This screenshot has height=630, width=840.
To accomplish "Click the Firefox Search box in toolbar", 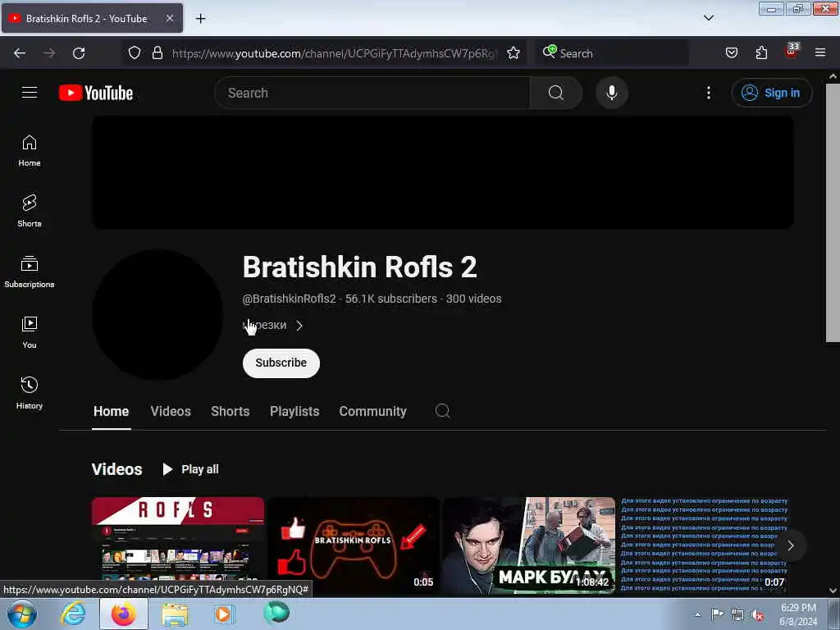I will click(x=612, y=53).
